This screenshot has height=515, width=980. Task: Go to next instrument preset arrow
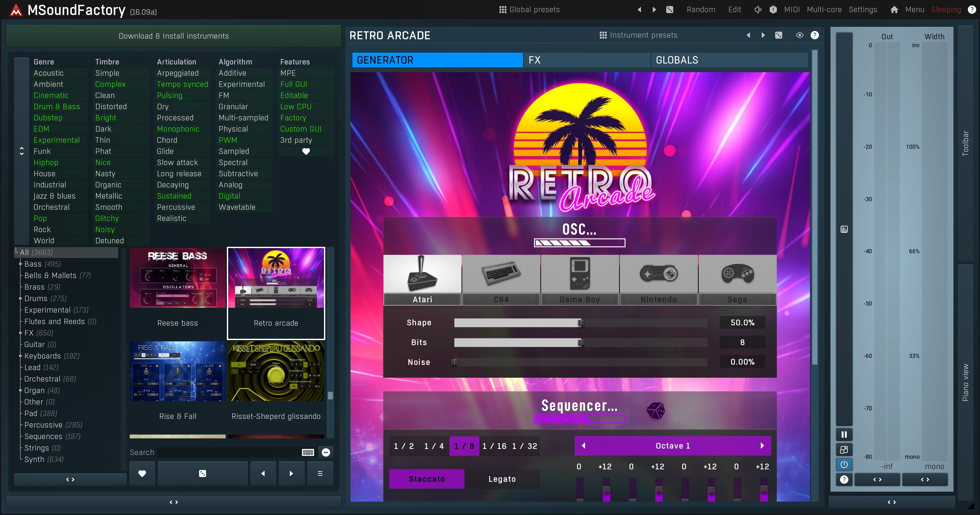763,35
